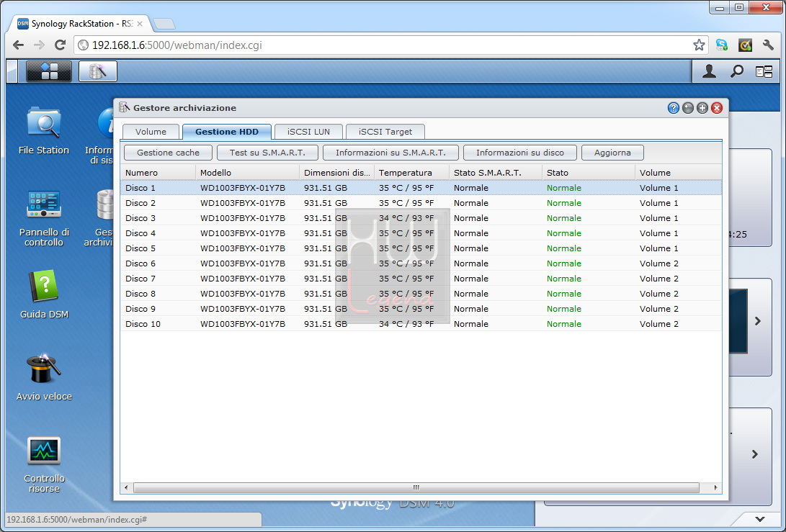Image resolution: width=786 pixels, height=532 pixels.
Task: Click the help icon in Gestore archiviazione
Action: 673,108
